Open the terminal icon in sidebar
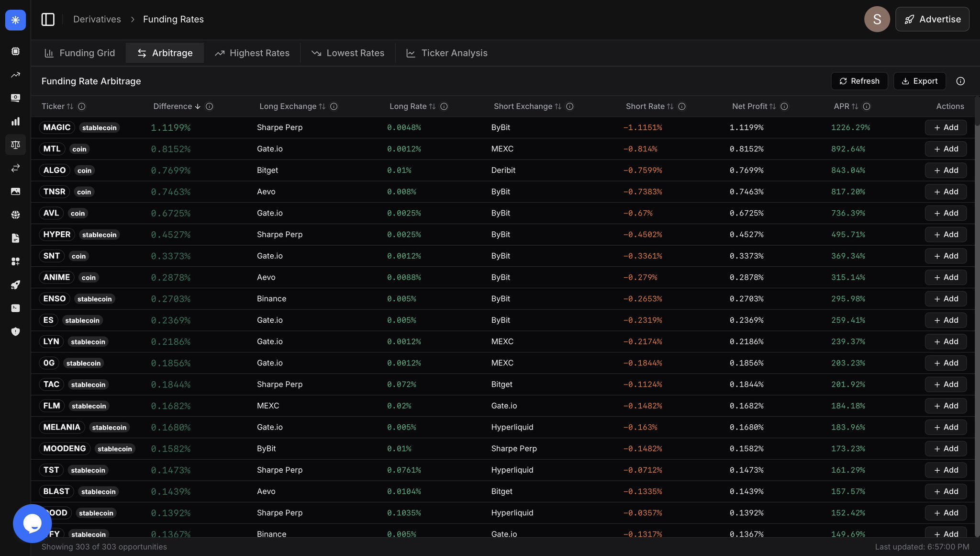 [x=15, y=308]
